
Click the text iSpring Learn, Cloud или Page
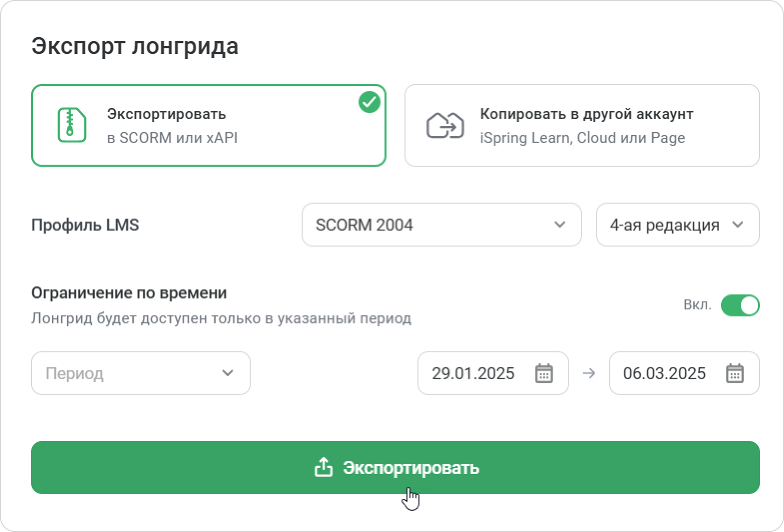[583, 138]
